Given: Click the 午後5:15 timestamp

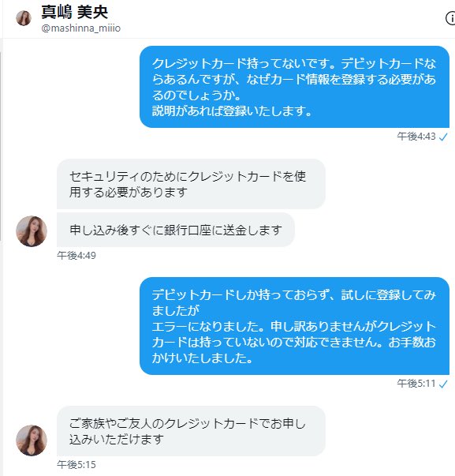Looking at the screenshot, I should 76,464.
